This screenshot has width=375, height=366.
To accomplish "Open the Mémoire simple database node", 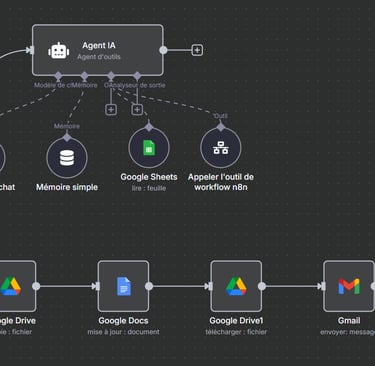I will tap(67, 158).
